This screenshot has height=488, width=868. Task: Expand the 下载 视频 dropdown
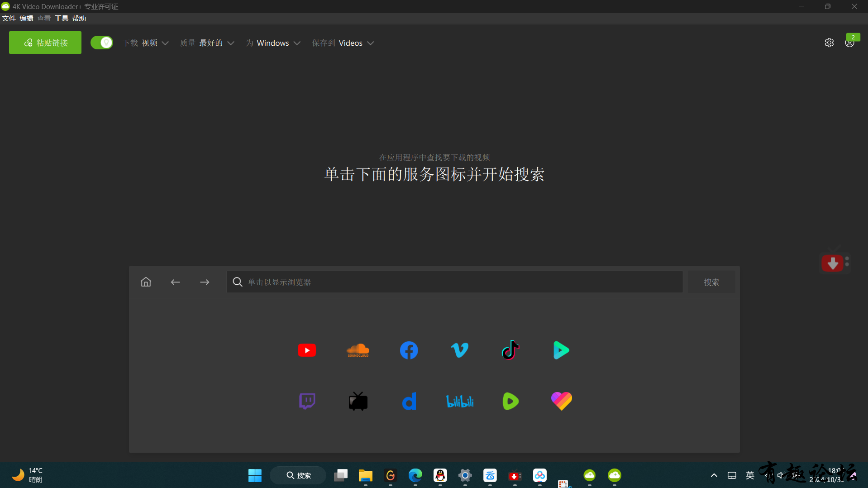(x=146, y=43)
